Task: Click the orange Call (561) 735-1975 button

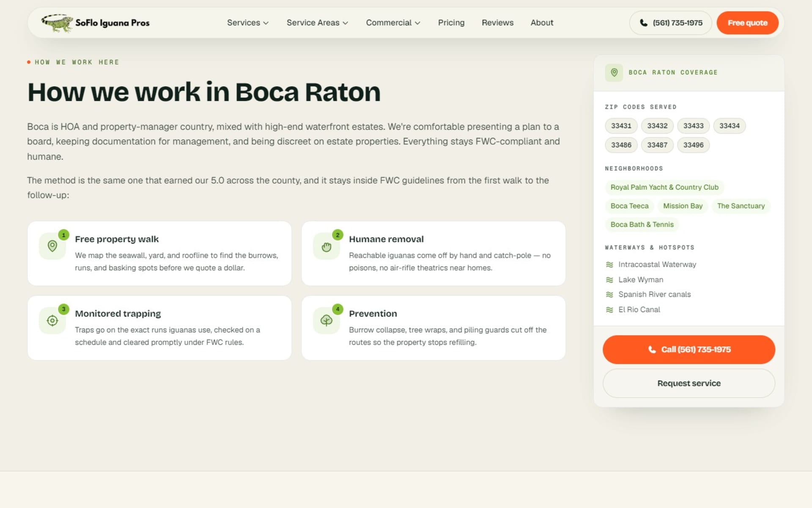Action: [689, 350]
